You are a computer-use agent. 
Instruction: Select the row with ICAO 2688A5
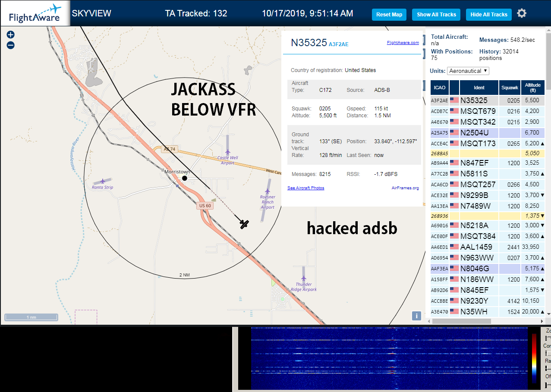pyautogui.click(x=488, y=153)
